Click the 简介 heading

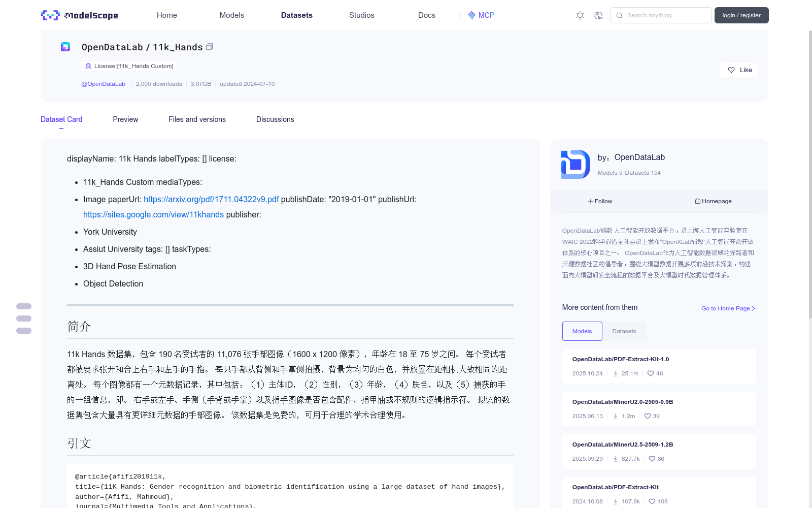click(x=79, y=326)
